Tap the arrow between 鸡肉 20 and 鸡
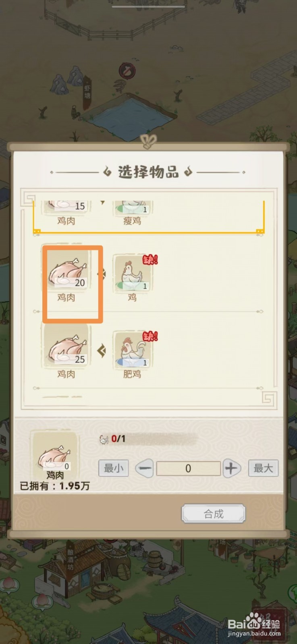The image size is (297, 644). [102, 275]
